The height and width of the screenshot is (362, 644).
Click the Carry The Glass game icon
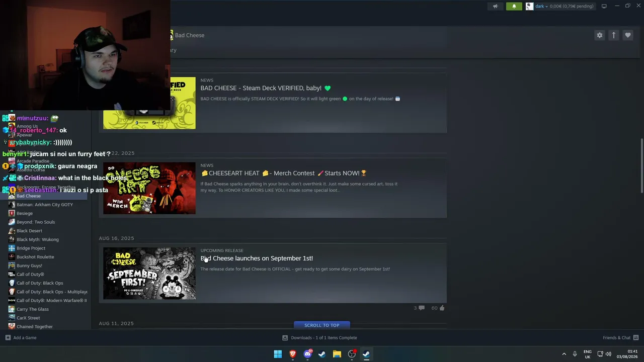12,309
